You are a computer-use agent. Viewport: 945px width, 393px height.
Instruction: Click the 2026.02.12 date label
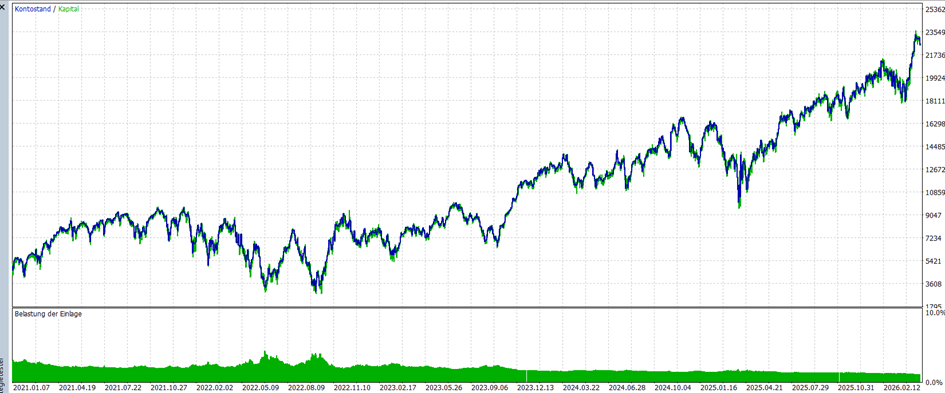902,388
